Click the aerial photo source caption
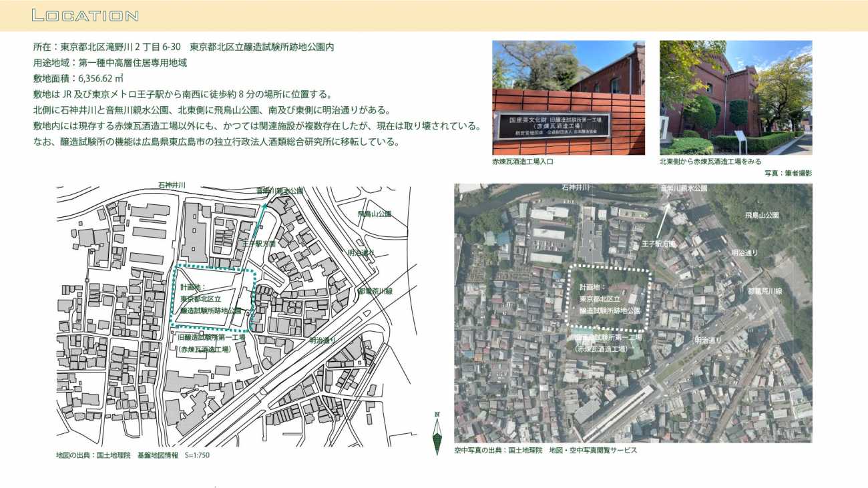Viewport: 868px width, 488px height. tap(546, 450)
